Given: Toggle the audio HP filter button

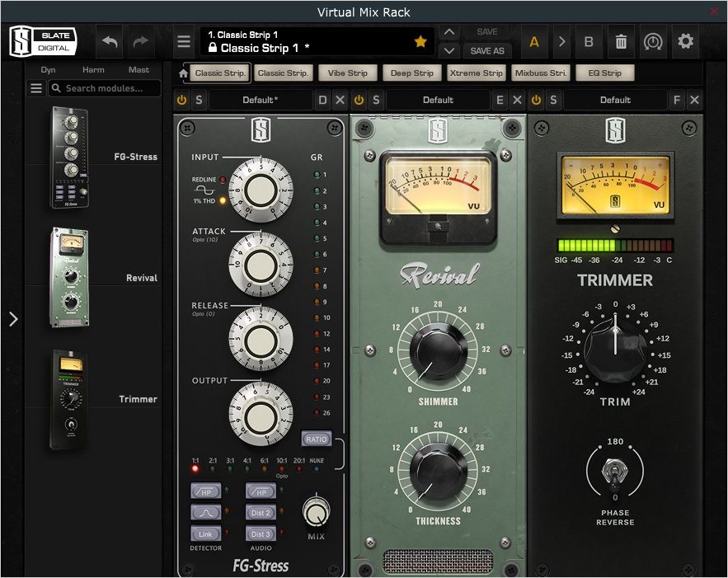Looking at the screenshot, I should tap(261, 492).
